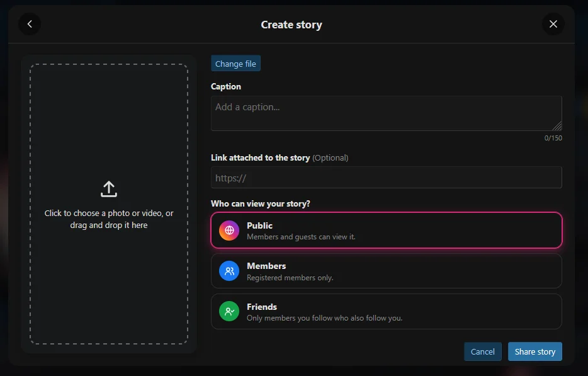Click Share story button
Screen dimensions: 588x376
coord(534,351)
